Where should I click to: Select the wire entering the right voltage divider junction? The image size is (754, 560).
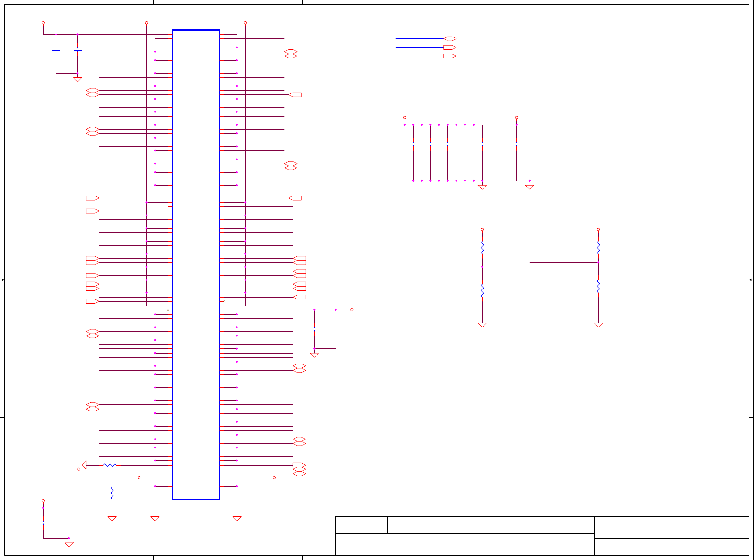click(x=564, y=262)
